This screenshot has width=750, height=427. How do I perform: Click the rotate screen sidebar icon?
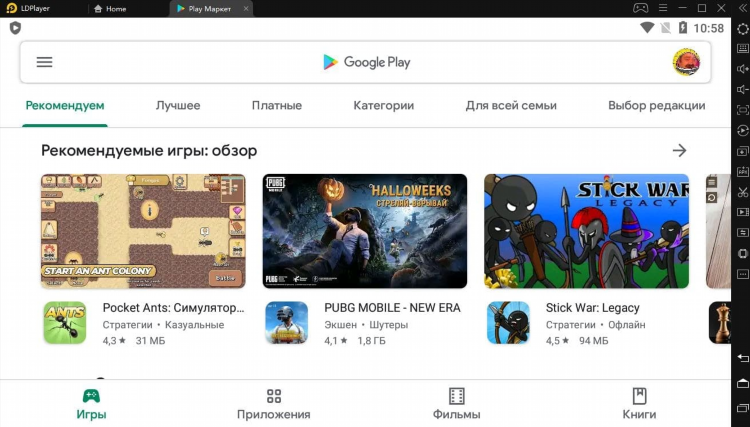[743, 253]
